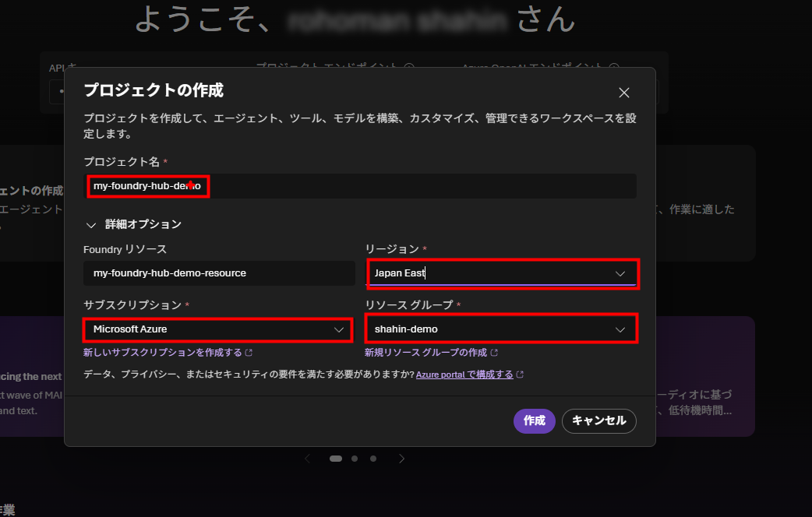Image resolution: width=812 pixels, height=517 pixels.
Task: Click the プロジェクトの作成 dialog title
Action: 154,90
